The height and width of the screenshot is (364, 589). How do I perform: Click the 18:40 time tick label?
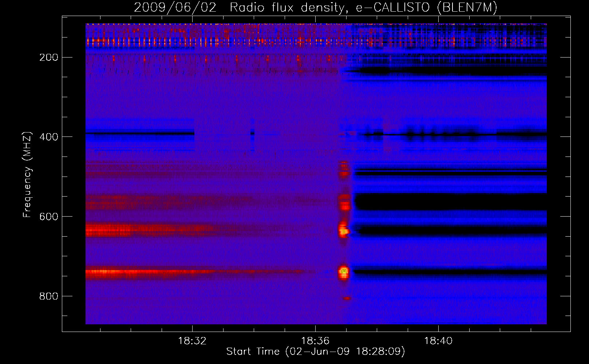[438, 341]
